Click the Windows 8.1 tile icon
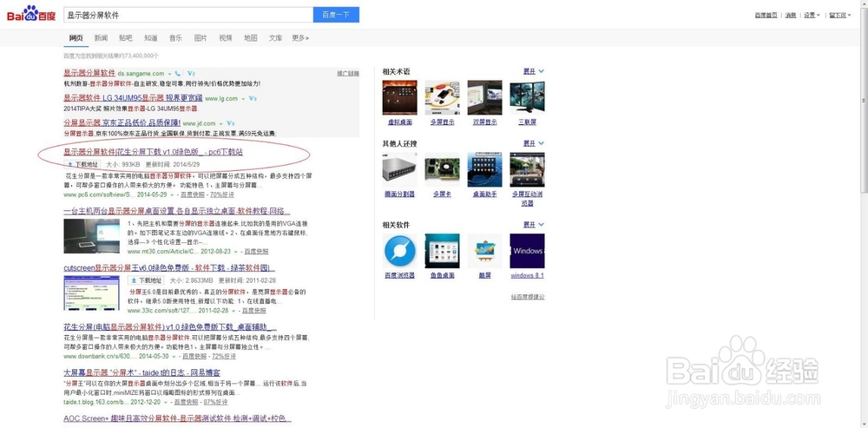 pyautogui.click(x=527, y=251)
